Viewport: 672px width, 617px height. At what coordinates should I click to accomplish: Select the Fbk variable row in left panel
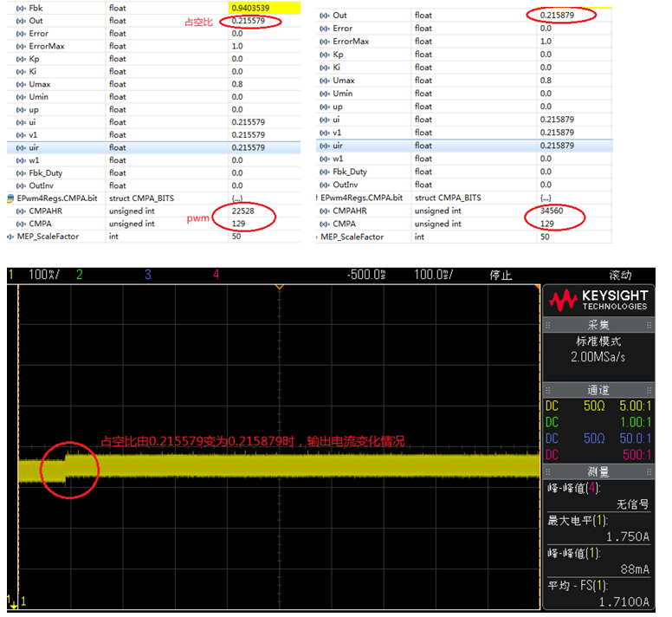(153, 8)
